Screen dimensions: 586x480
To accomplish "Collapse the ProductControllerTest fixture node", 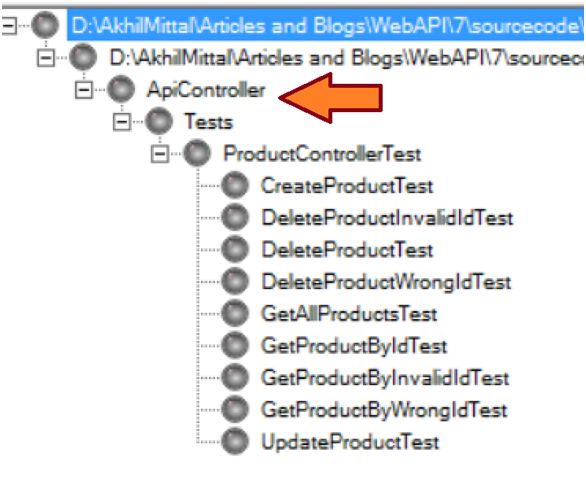I will 160,154.
